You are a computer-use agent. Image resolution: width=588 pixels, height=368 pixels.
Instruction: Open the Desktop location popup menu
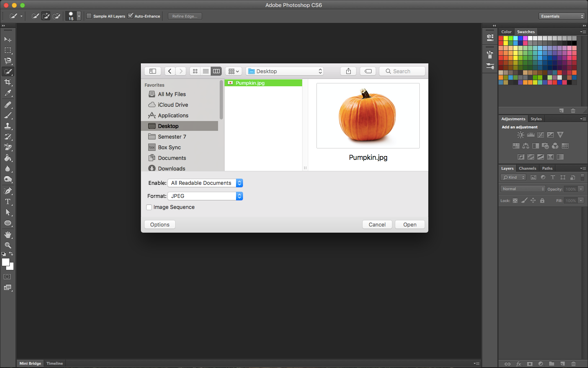coord(285,71)
